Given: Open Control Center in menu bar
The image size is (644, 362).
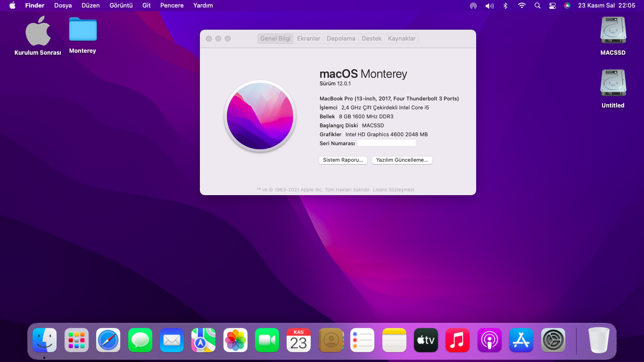Looking at the screenshot, I should tap(553, 6).
